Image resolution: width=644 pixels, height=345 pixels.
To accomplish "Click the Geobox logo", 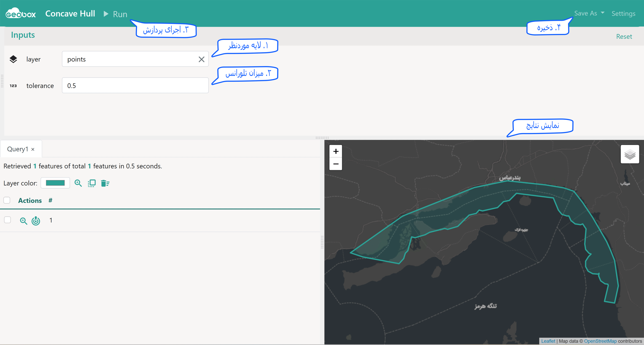I will click(21, 13).
